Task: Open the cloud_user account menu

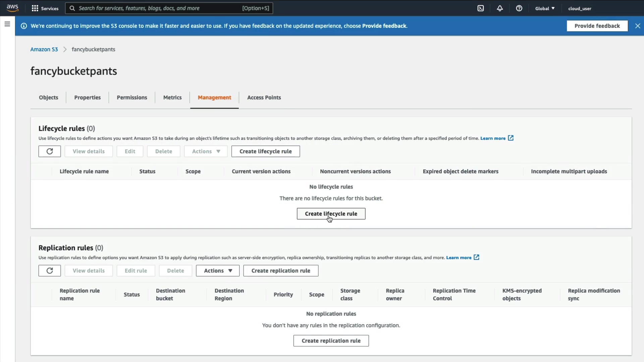Action: [x=580, y=8]
